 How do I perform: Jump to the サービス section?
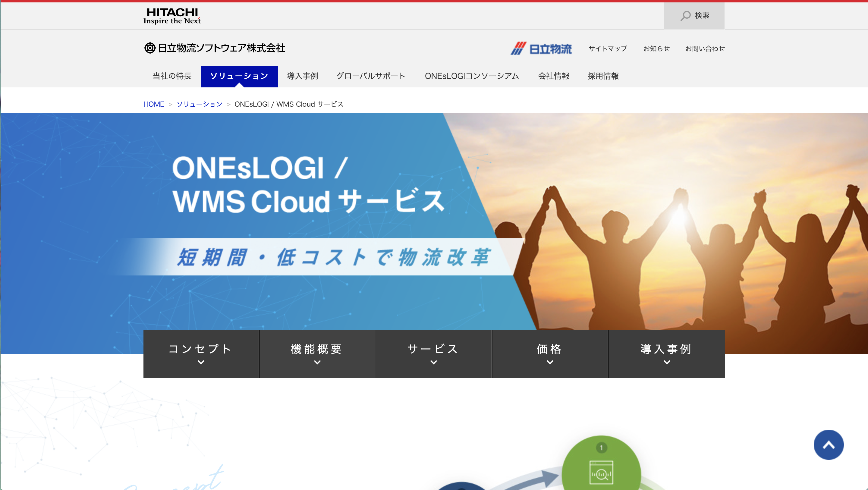point(434,353)
